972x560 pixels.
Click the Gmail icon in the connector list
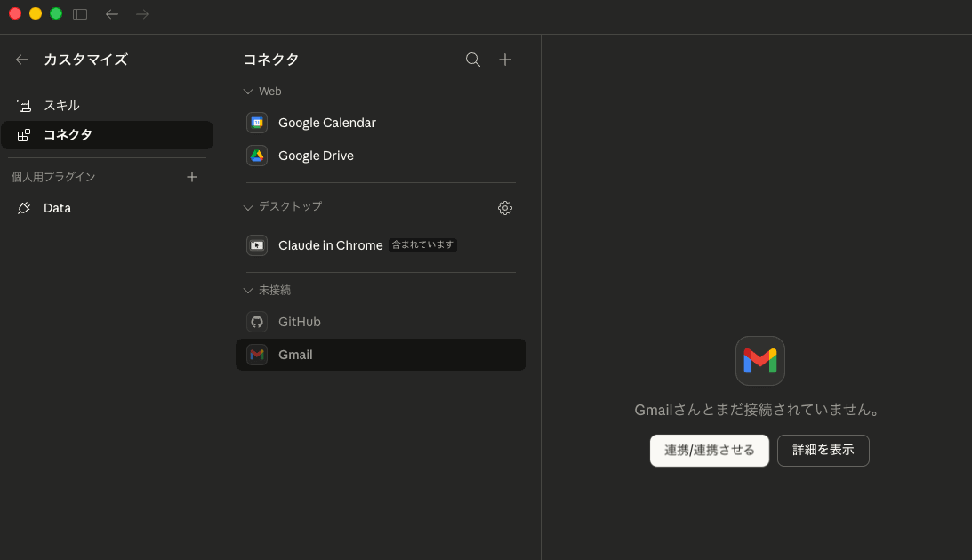coord(256,354)
